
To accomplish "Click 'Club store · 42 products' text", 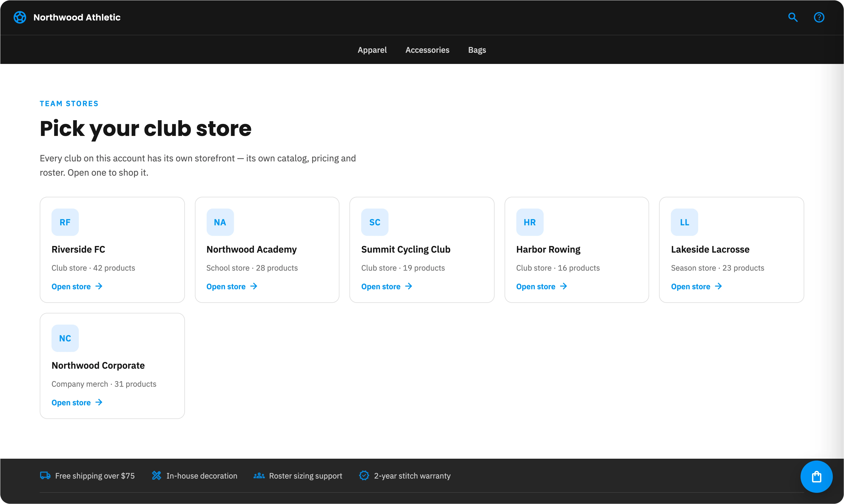I will tap(93, 268).
